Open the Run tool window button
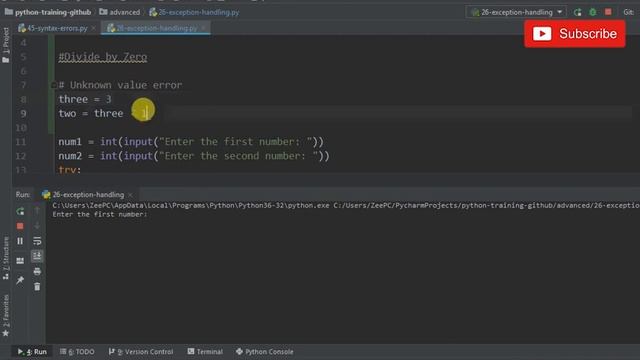Screen dimensions: 640x360 click(32, 351)
